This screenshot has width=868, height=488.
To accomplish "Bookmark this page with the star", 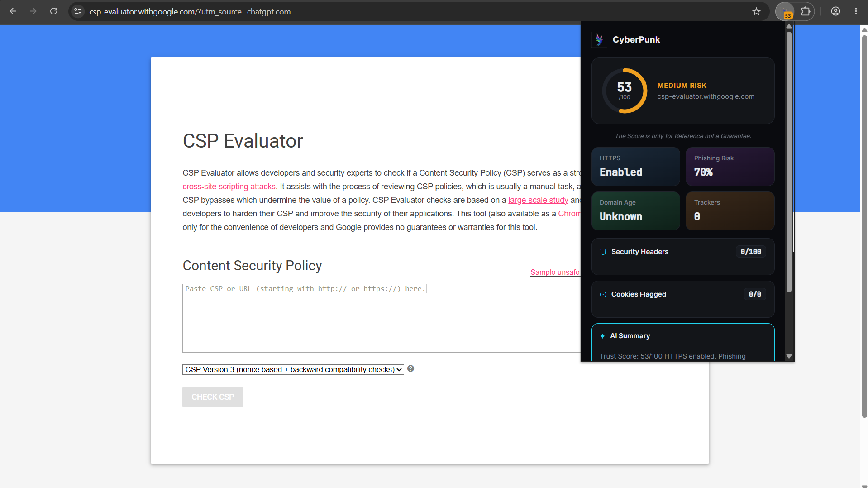I will 756,11.
